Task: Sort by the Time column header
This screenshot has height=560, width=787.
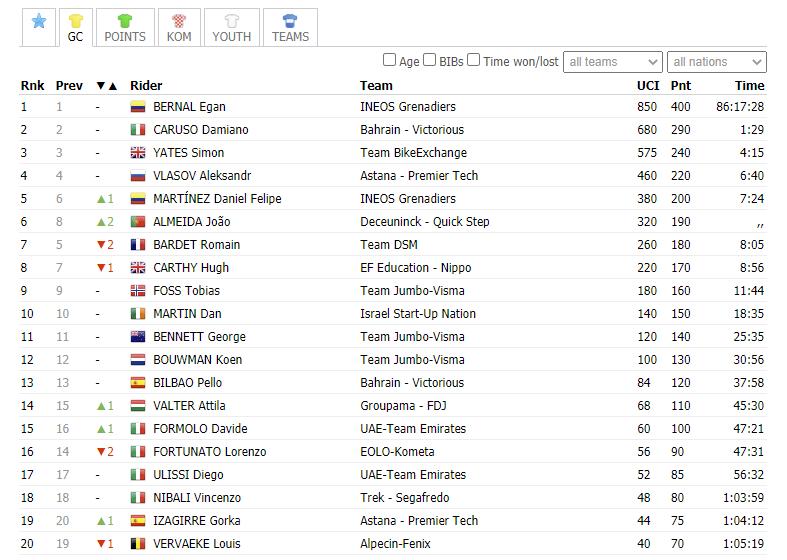Action: (x=749, y=86)
